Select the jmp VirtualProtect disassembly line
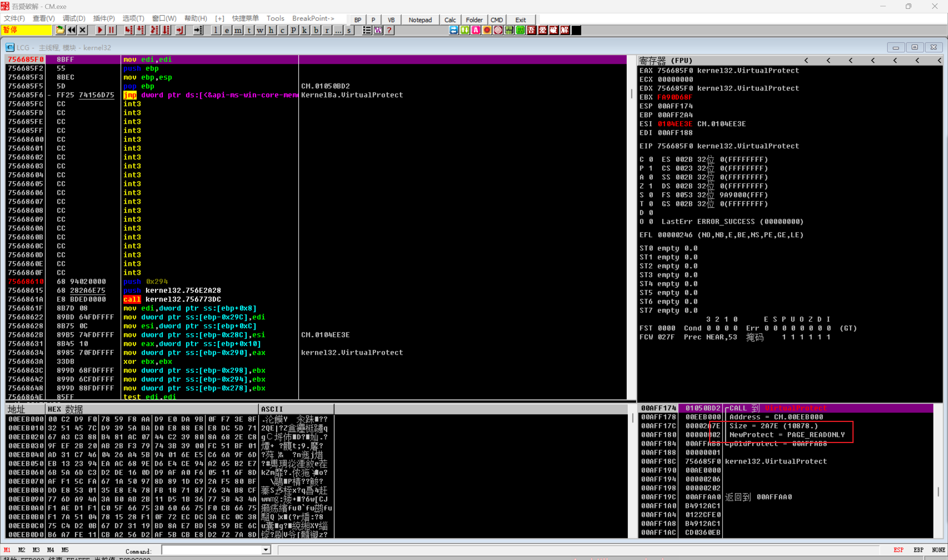Screen dimensions: 948x560 tap(316, 95)
